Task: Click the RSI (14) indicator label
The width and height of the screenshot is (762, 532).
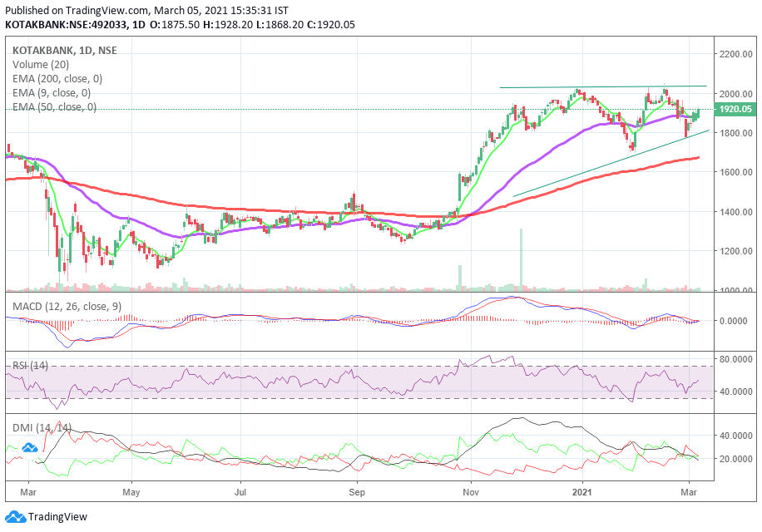Action: click(30, 366)
